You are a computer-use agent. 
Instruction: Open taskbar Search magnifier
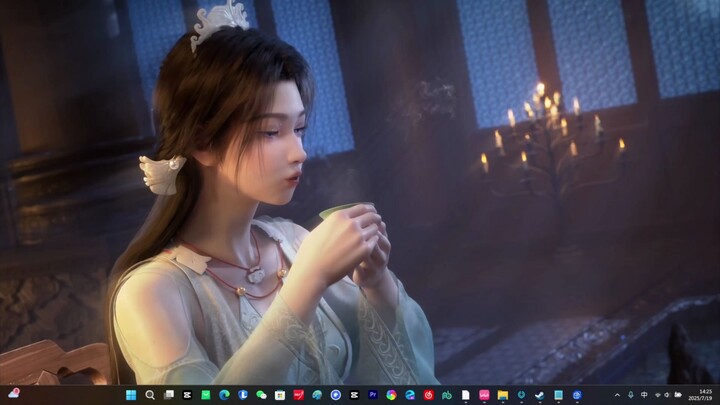pyautogui.click(x=150, y=395)
